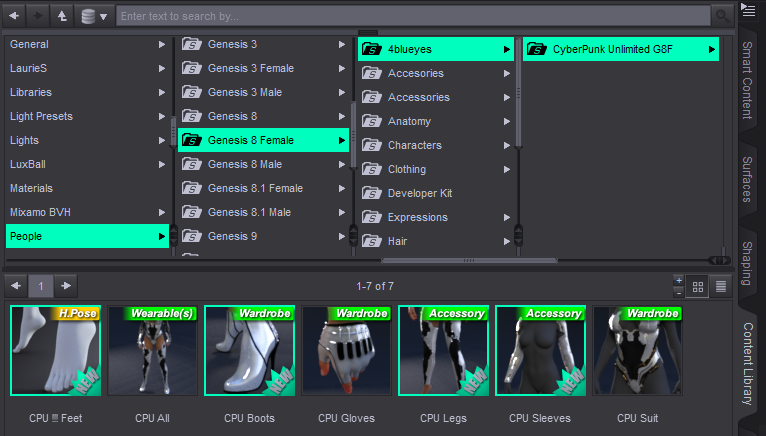Expand the Genesis 8 Male submenu arrow
The image size is (766, 436).
[x=342, y=165]
